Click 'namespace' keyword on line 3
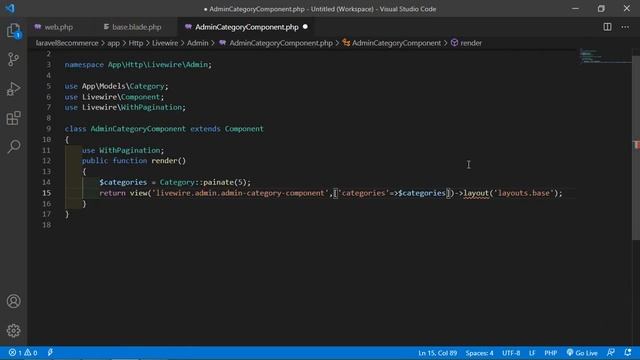640x360 pixels. [x=84, y=64]
